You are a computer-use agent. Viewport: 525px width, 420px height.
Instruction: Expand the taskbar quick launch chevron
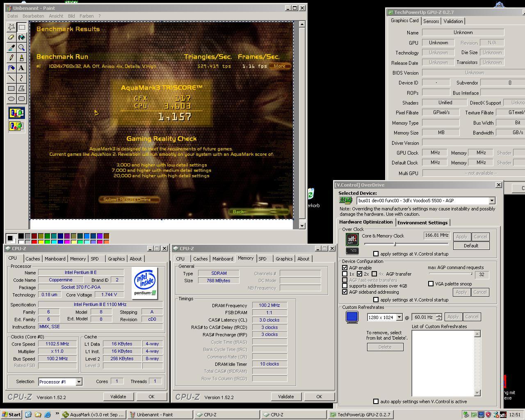point(57,414)
